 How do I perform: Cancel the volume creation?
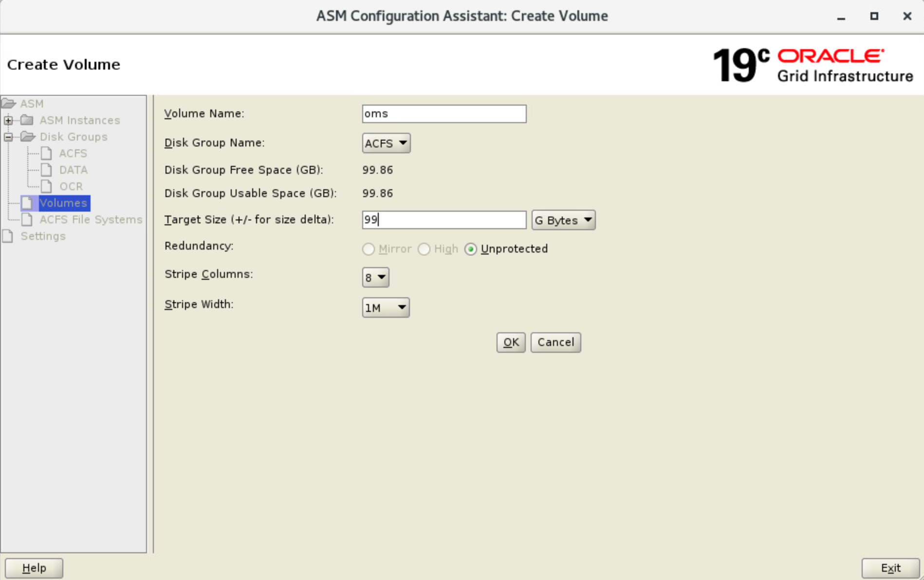pyautogui.click(x=555, y=343)
